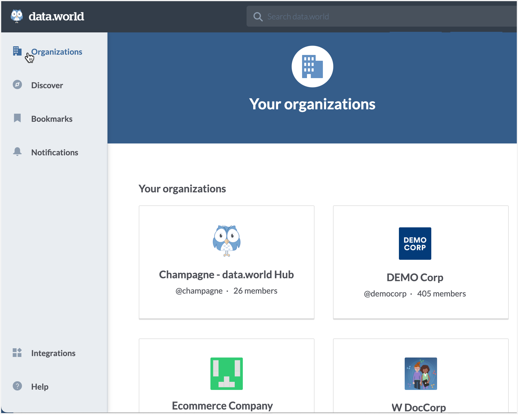
Task: Click the Help question mark icon
Action: pos(17,386)
